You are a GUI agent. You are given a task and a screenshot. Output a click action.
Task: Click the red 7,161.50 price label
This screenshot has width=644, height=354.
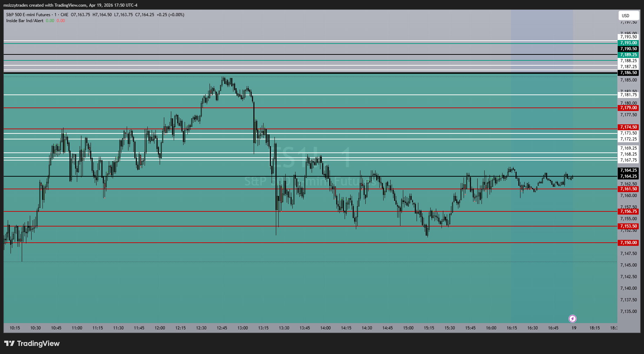(628, 189)
